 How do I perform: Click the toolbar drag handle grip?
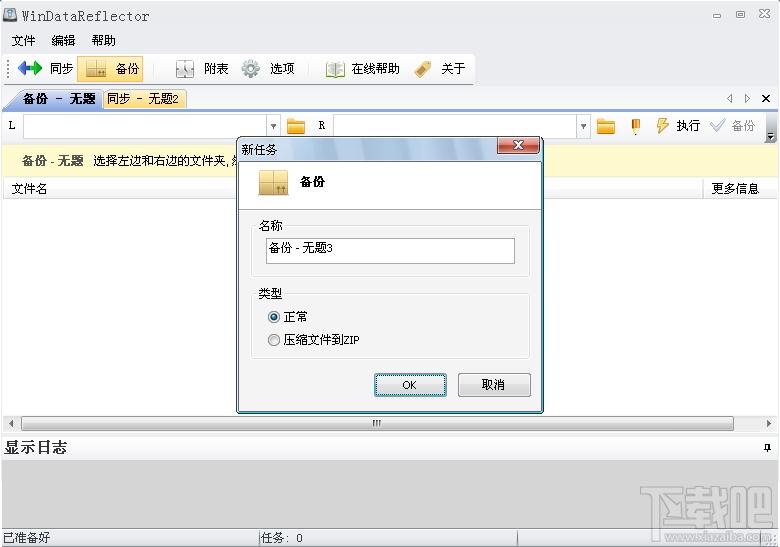pos(8,69)
